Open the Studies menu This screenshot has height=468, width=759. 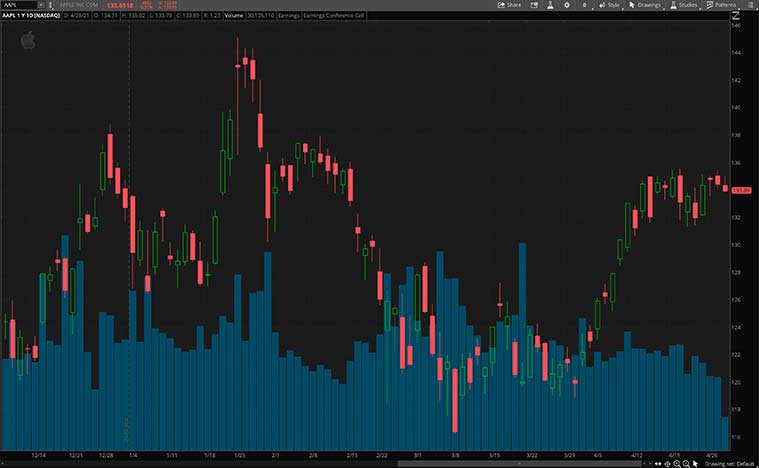click(x=683, y=5)
